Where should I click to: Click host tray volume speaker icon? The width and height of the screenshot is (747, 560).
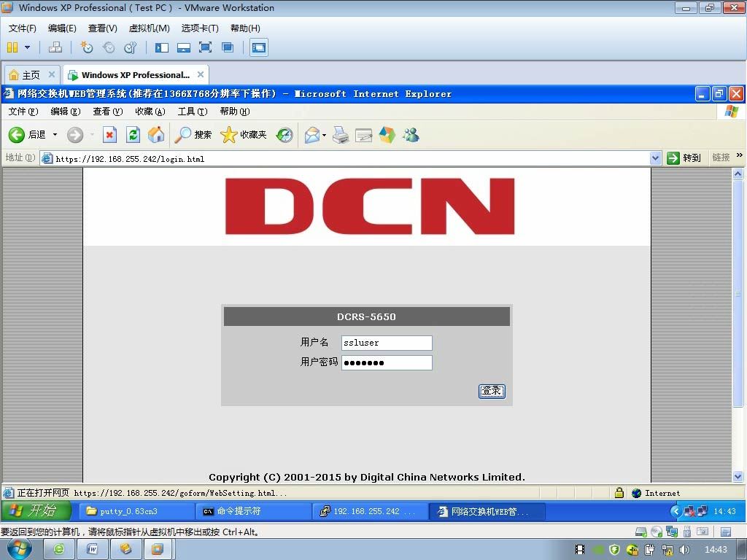click(x=684, y=550)
